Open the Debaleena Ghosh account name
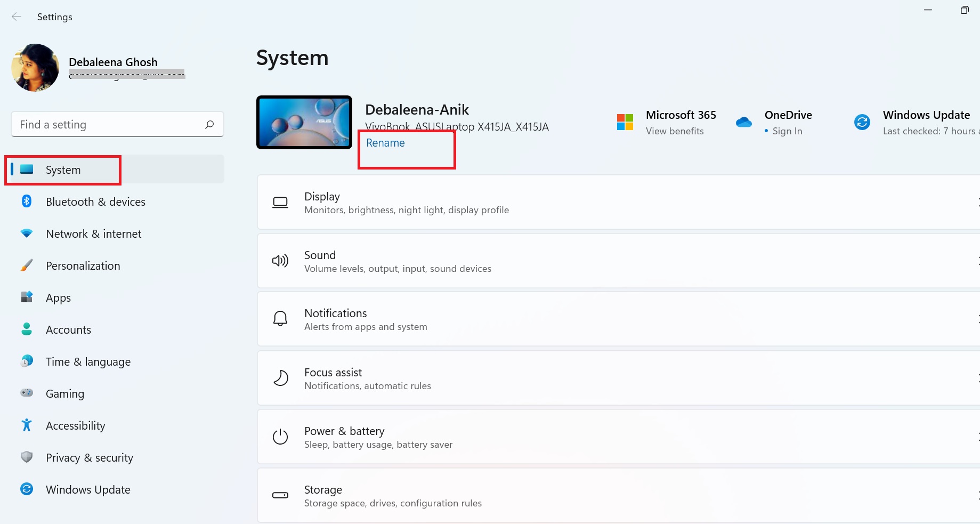 113,62
